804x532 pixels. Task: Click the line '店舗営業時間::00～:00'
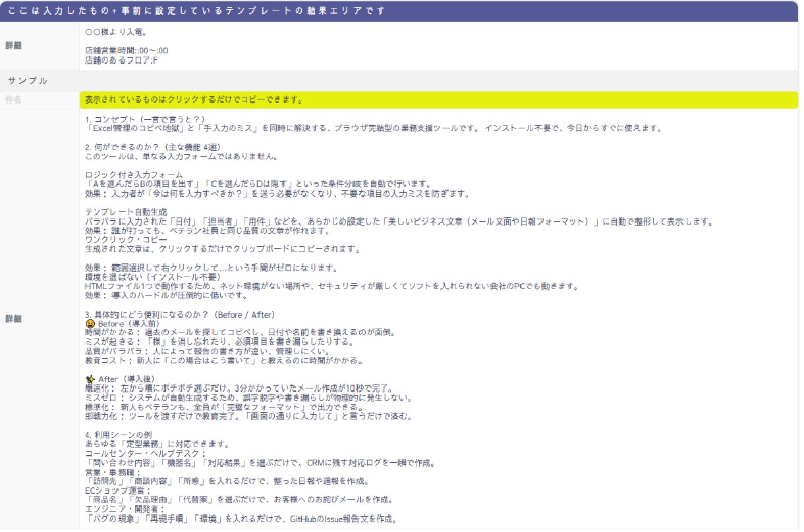pos(127,51)
